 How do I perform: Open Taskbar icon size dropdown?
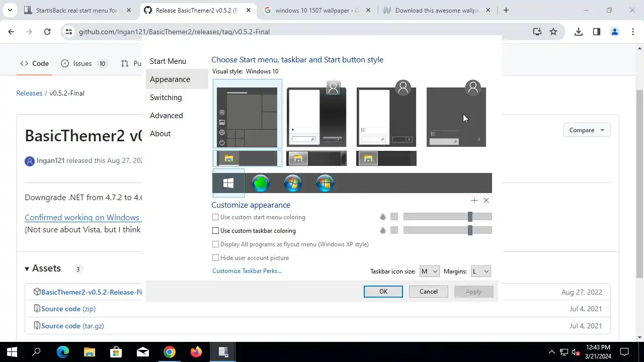(429, 271)
